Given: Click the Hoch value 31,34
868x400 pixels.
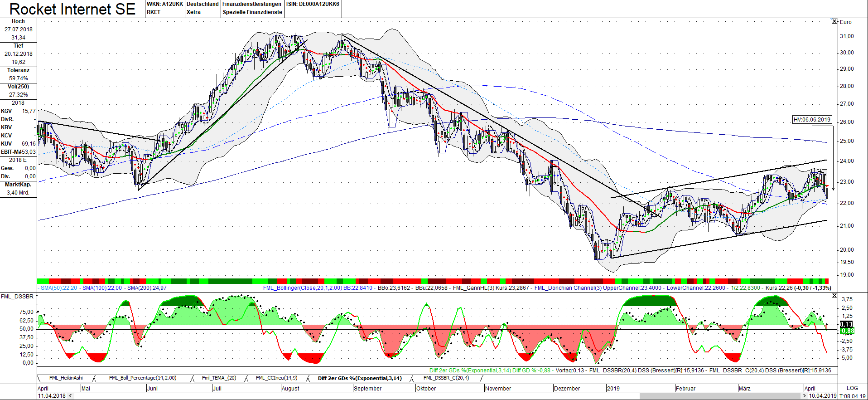Looking at the screenshot, I should point(19,38).
